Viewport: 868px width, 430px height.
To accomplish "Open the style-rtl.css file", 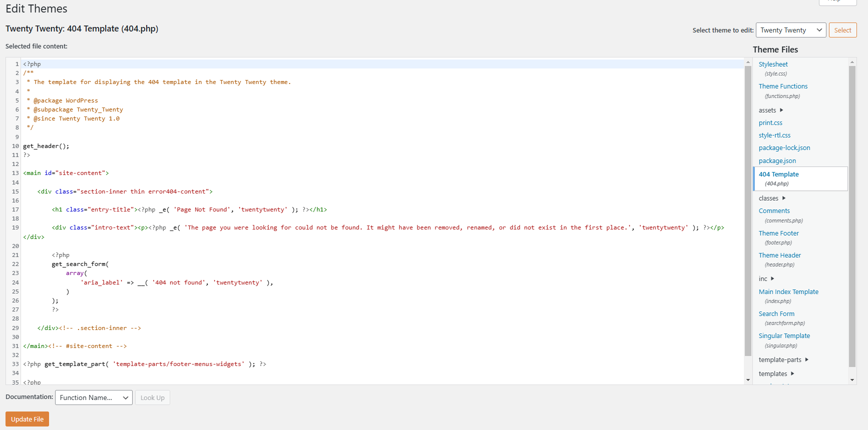I will click(x=774, y=135).
